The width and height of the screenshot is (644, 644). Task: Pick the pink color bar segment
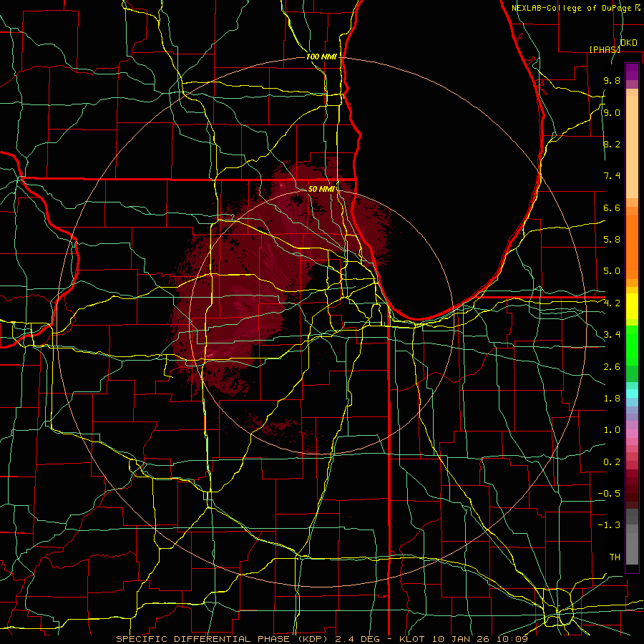632,434
